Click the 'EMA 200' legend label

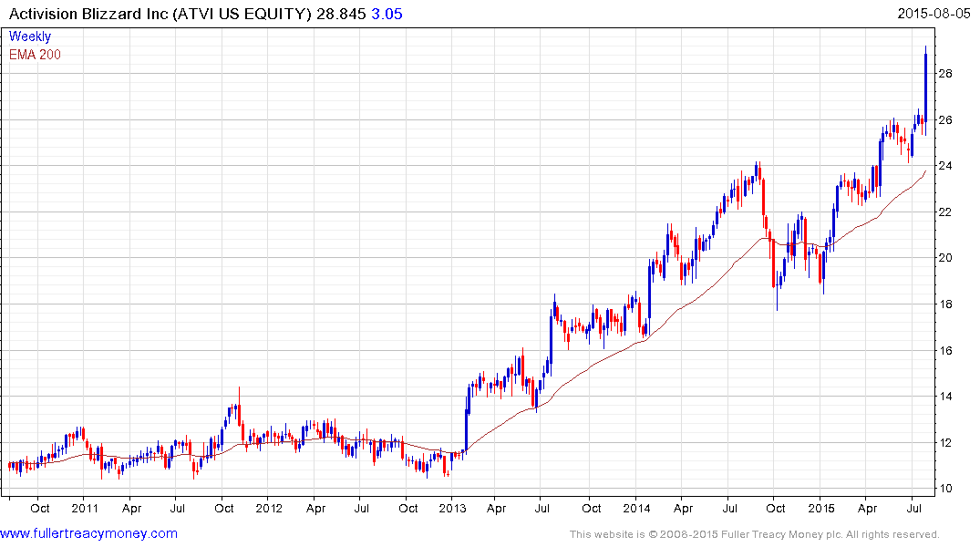click(x=35, y=55)
